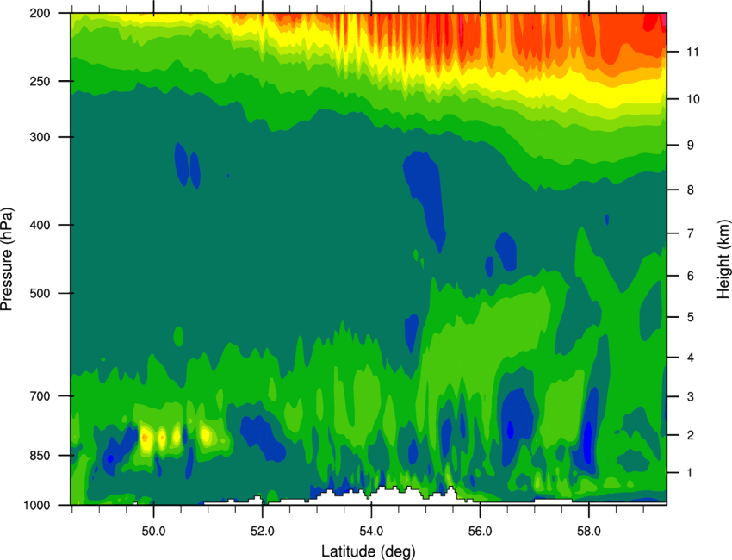Click the pressure tick label '200'
732x560 pixels.
point(40,13)
